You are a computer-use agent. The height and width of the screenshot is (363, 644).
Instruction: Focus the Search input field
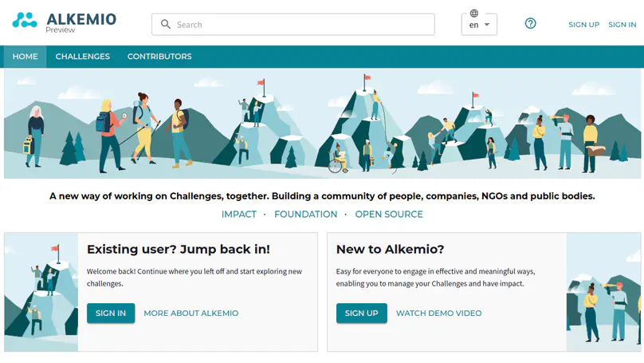click(x=293, y=24)
